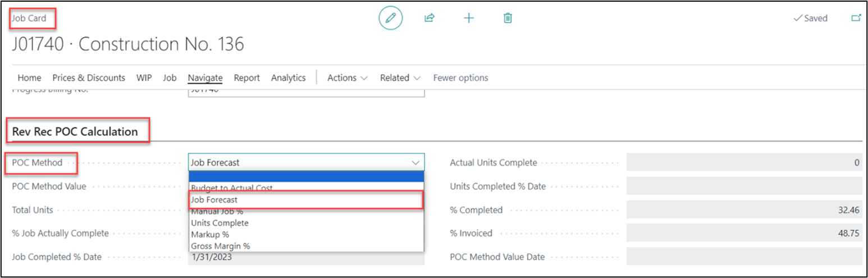The width and height of the screenshot is (868, 278).
Task: Open the Prices & Discounts tab
Action: pos(89,78)
